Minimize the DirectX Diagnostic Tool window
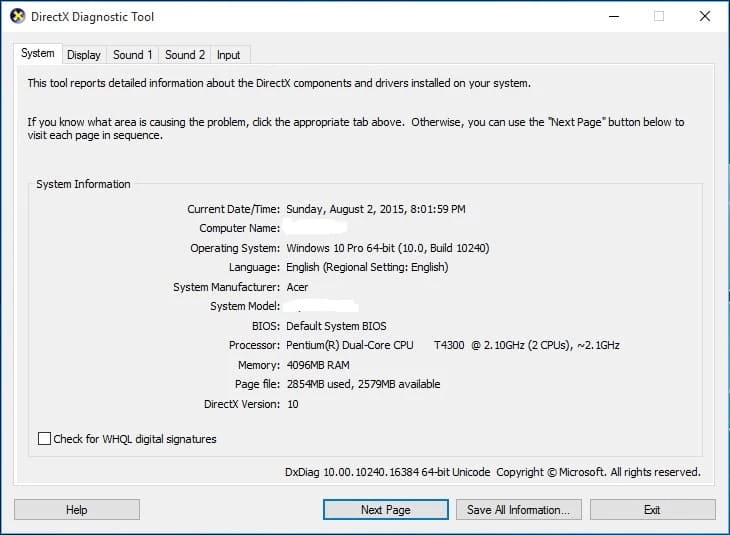The width and height of the screenshot is (730, 535). tap(613, 17)
